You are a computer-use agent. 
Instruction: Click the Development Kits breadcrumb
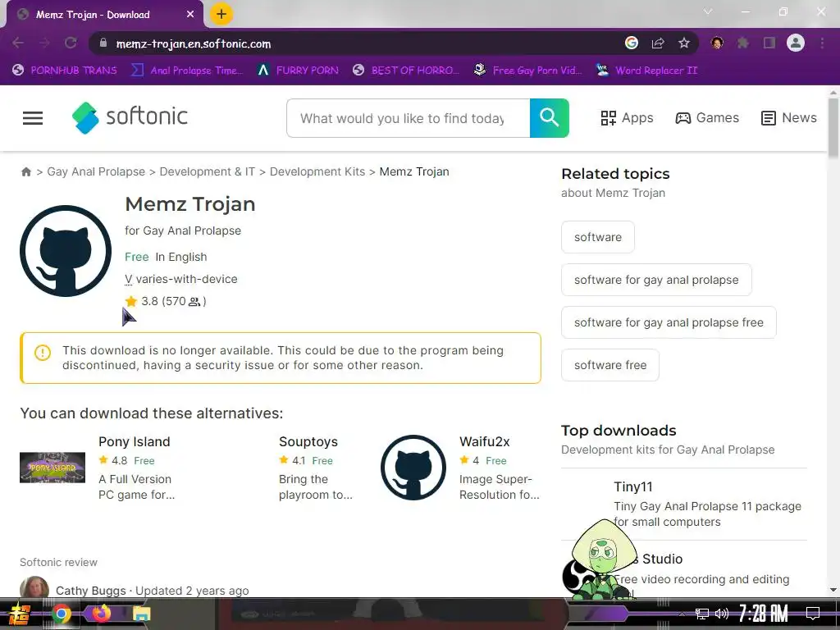pos(317,171)
